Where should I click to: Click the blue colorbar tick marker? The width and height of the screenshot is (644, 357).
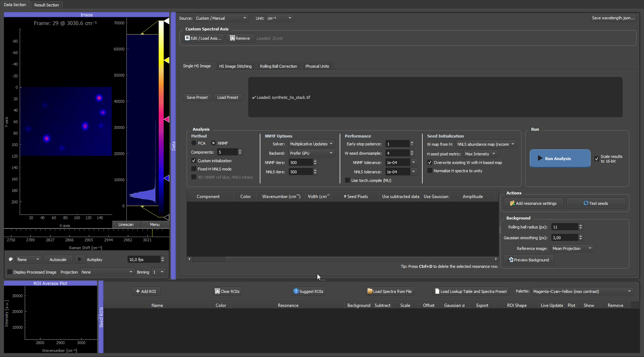tap(166, 178)
